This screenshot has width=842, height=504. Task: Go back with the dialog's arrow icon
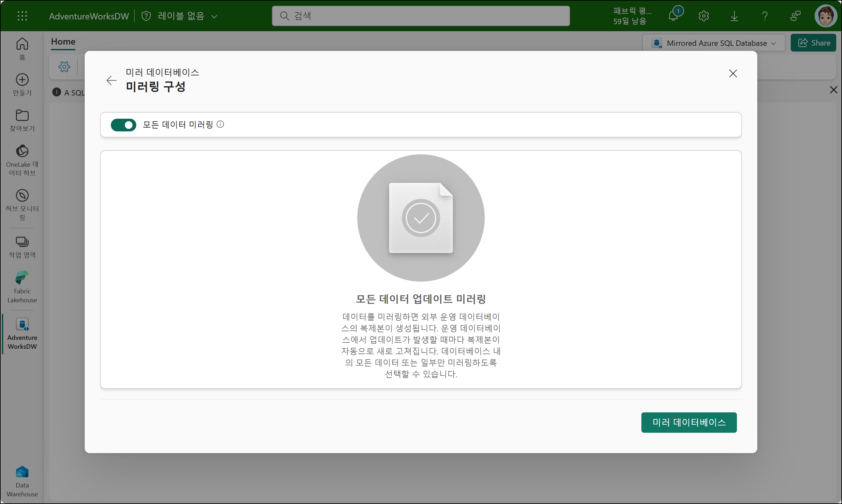tap(111, 80)
